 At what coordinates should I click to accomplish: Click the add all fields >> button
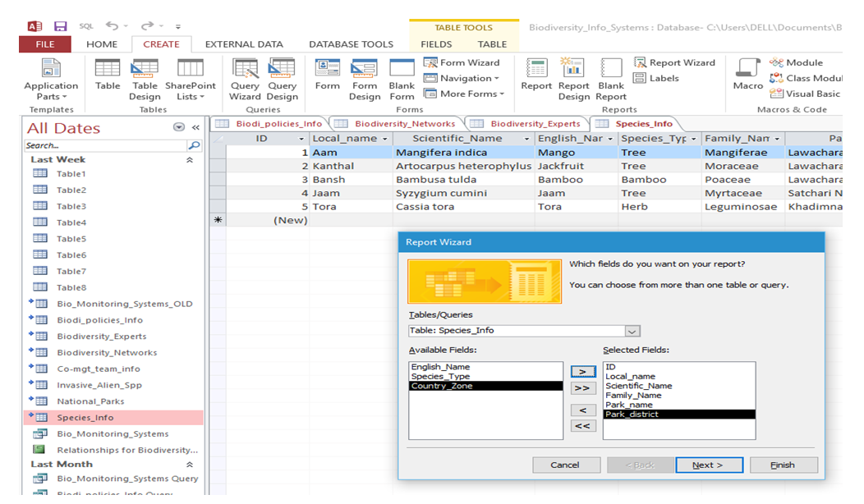pos(582,389)
